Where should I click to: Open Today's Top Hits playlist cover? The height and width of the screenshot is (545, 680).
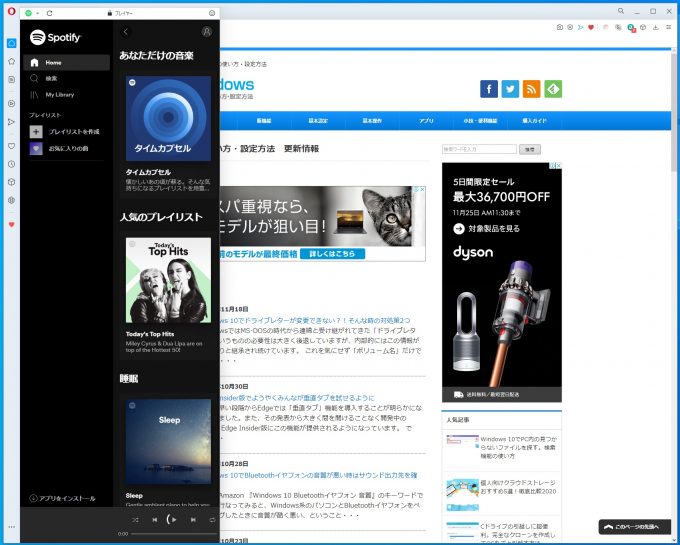coord(168,280)
